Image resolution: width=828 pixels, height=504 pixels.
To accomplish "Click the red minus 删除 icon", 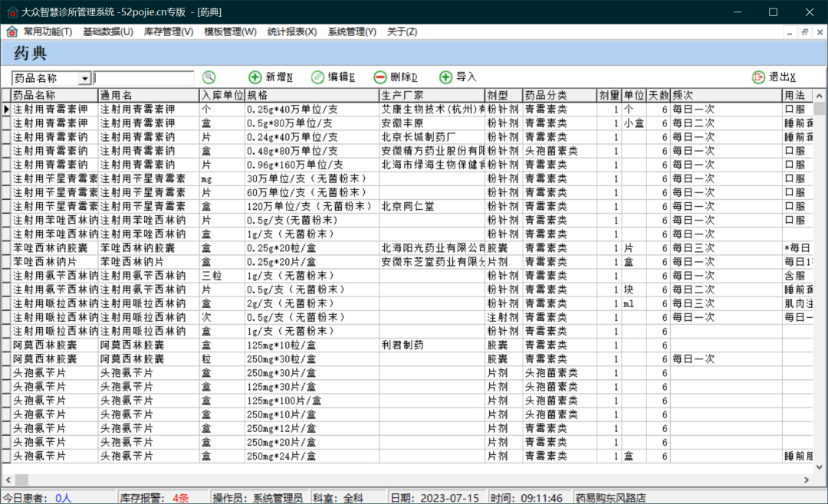I will [x=379, y=77].
